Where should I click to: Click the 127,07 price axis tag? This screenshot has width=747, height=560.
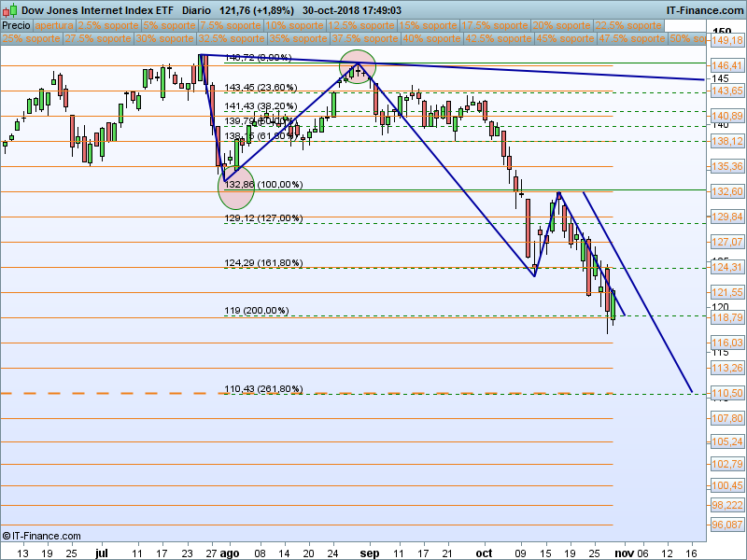(x=727, y=242)
